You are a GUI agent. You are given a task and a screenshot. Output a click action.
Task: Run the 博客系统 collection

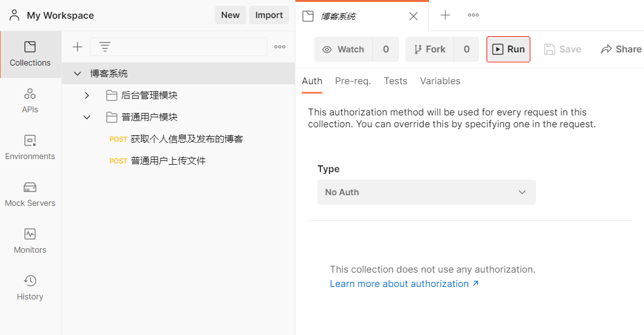coord(508,49)
